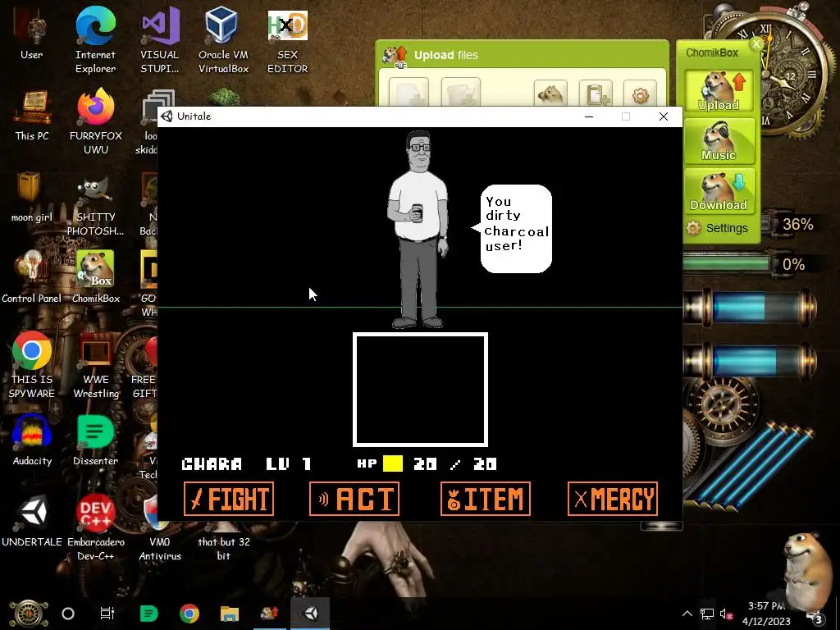Viewport: 840px width, 630px height.
Task: Open Task View on taskbar
Action: (x=107, y=614)
